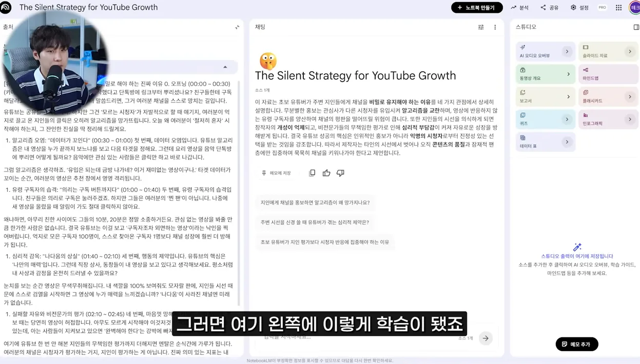Customize 보고서 via arrow
Screen dimensions: 640x364
568,96
